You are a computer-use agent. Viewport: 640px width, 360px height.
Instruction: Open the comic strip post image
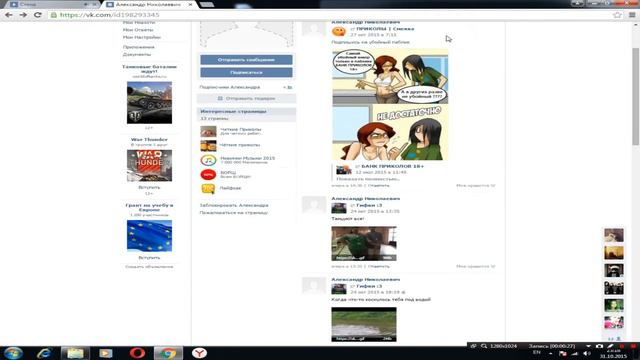click(390, 104)
